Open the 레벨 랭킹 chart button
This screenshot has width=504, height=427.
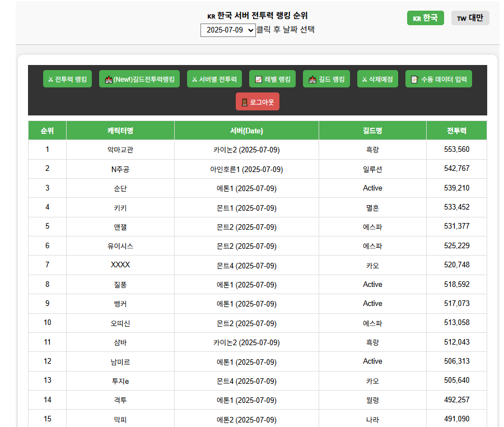pos(272,80)
